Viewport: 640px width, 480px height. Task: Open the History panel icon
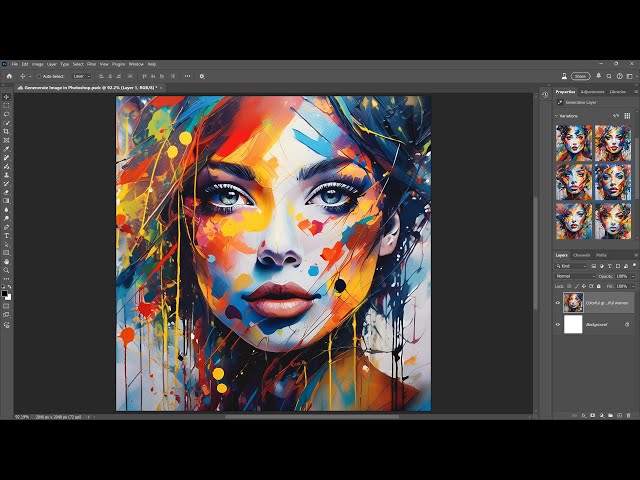point(545,95)
